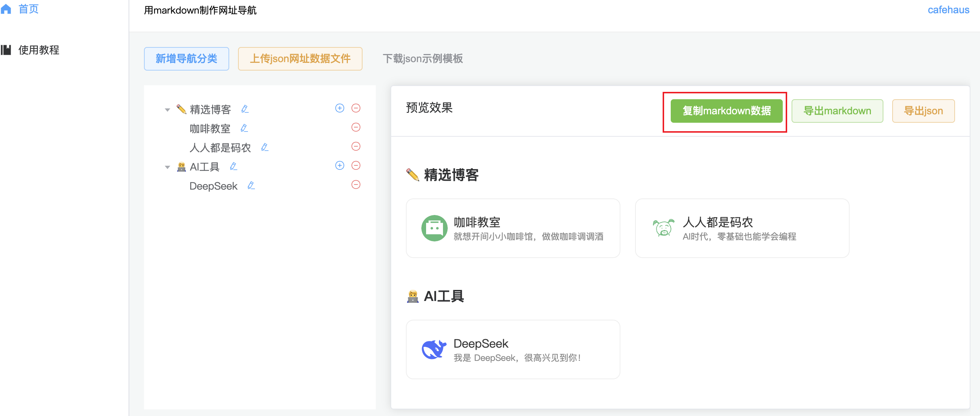Click description AI时代，零基础也能学会编程
The image size is (980, 416).
click(739, 237)
